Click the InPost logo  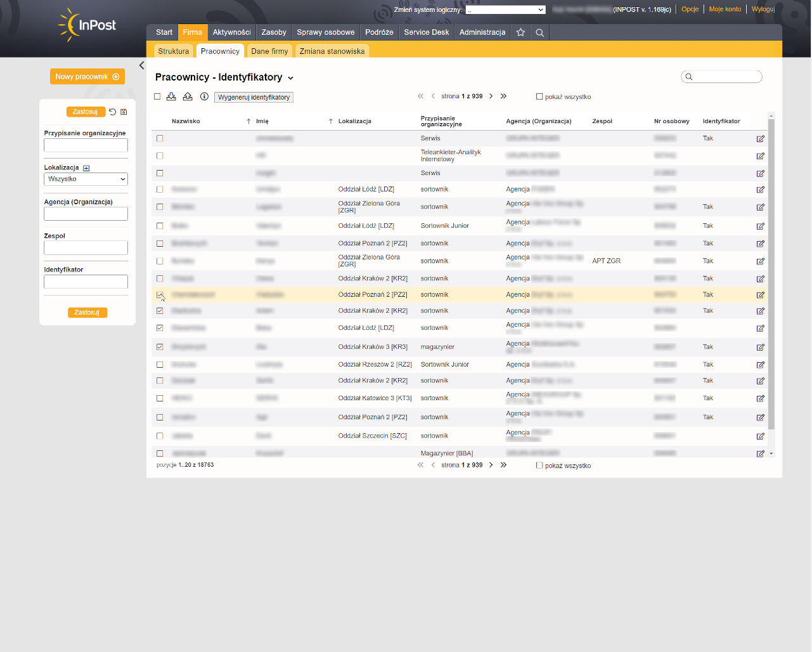tap(87, 25)
